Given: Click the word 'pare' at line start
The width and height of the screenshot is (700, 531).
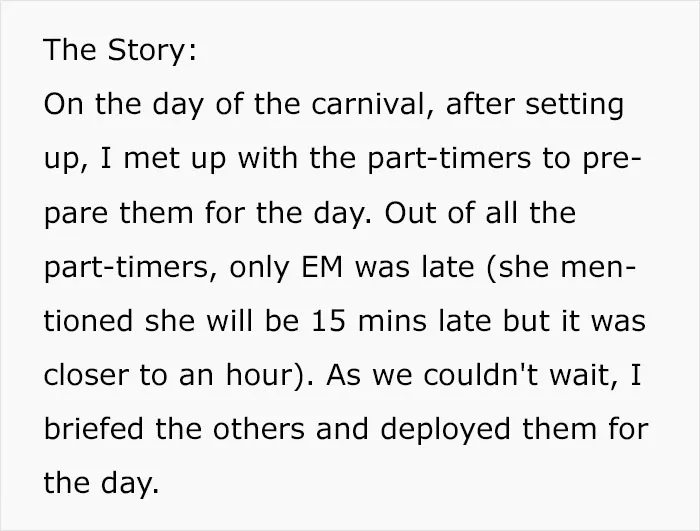Looking at the screenshot, I should pyautogui.click(x=76, y=214).
